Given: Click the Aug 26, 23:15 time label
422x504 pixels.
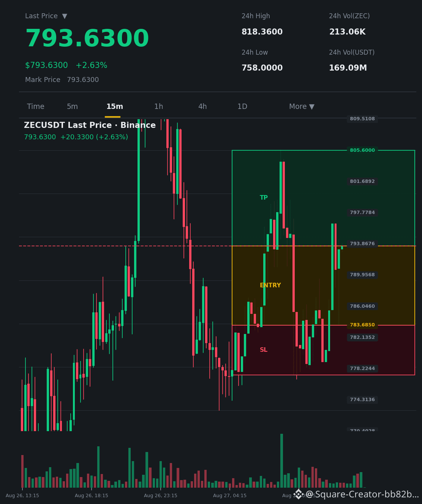Looking at the screenshot, I should [x=161, y=496].
